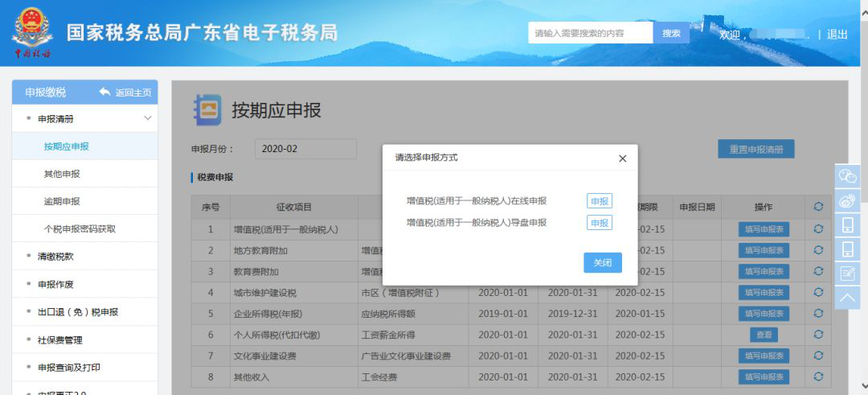Viewport: 868px width, 395px height.
Task: Open the Weibo floating sidebar icon
Action: tap(848, 201)
